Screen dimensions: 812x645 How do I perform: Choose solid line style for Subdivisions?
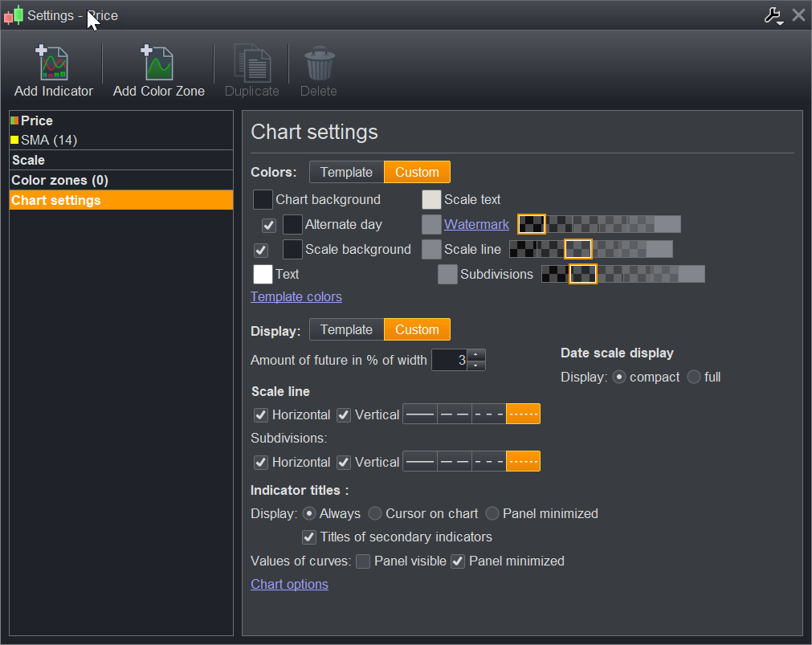(419, 462)
